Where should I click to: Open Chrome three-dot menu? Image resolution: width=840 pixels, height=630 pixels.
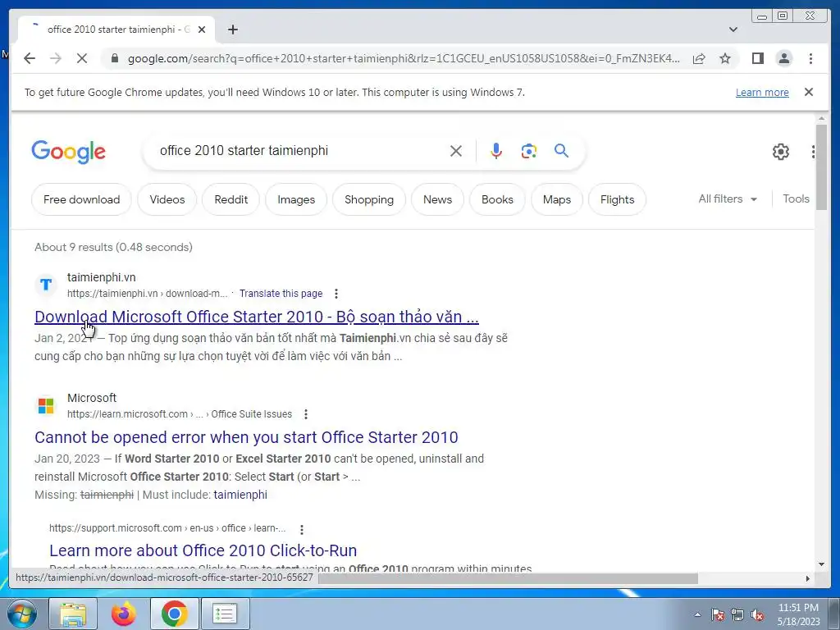click(x=810, y=58)
